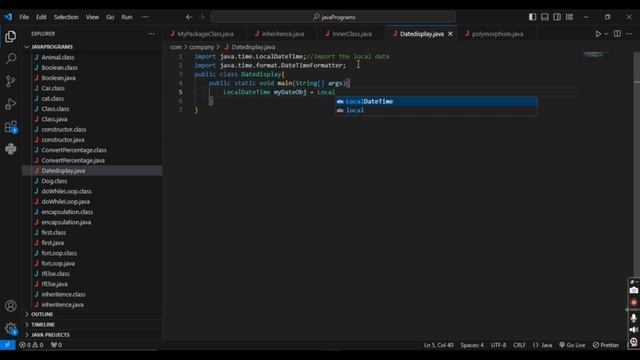Close the Datedisplay.java tab
The height and width of the screenshot is (360, 640).
point(450,34)
